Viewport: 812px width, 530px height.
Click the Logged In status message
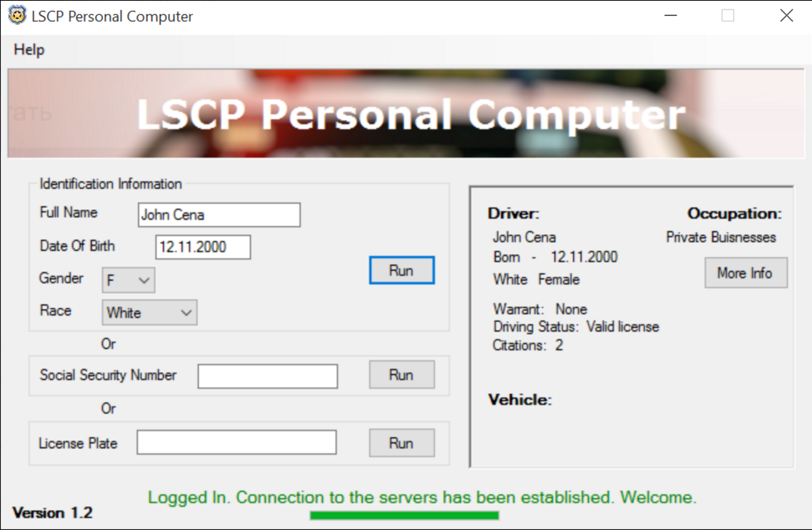click(x=422, y=497)
